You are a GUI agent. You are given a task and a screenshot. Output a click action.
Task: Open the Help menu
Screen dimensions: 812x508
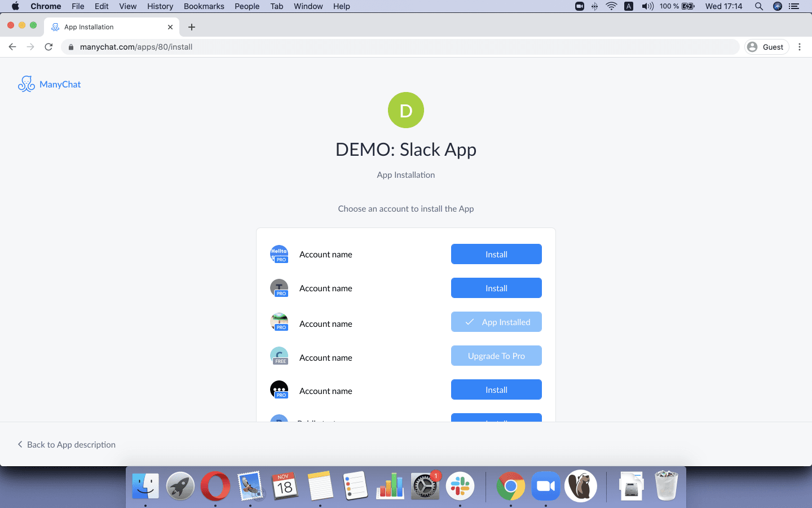(342, 6)
